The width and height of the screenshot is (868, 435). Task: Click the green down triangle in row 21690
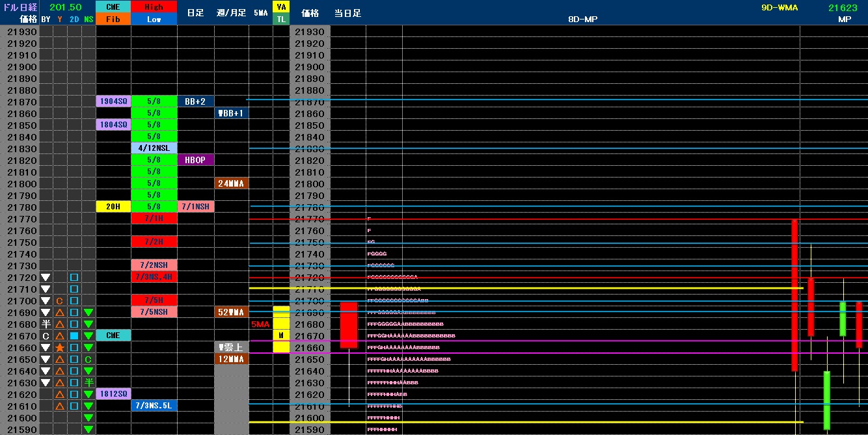pyautogui.click(x=88, y=313)
